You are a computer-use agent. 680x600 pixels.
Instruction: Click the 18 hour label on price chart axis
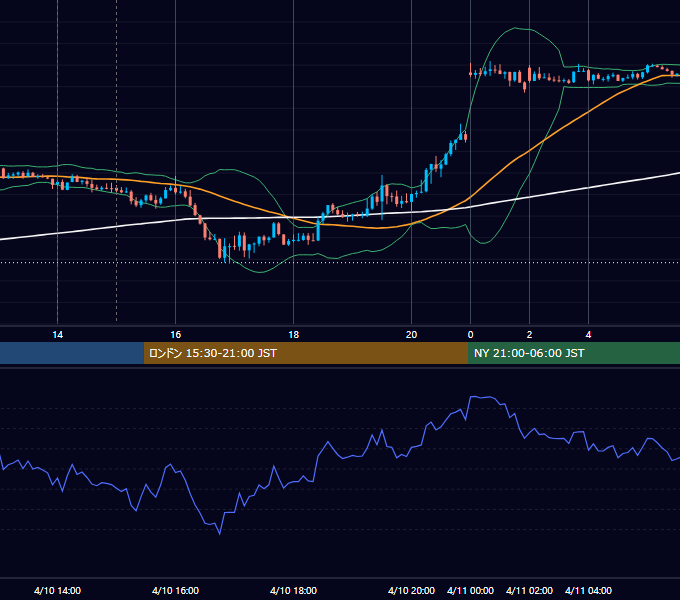point(294,335)
